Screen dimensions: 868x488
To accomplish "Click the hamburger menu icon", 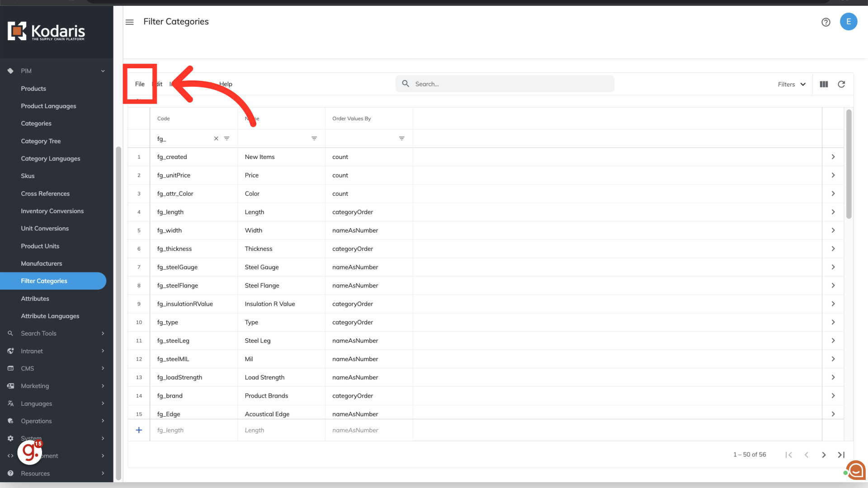I will tap(130, 22).
